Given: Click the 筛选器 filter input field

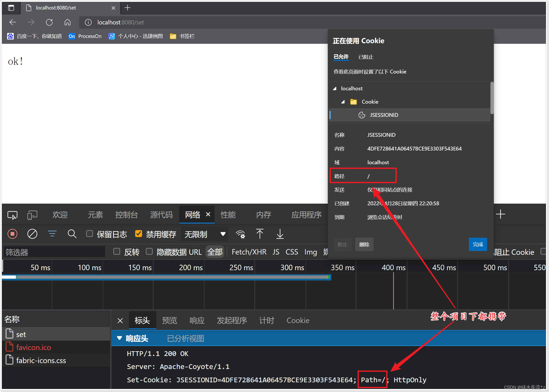Looking at the screenshot, I should (54, 252).
